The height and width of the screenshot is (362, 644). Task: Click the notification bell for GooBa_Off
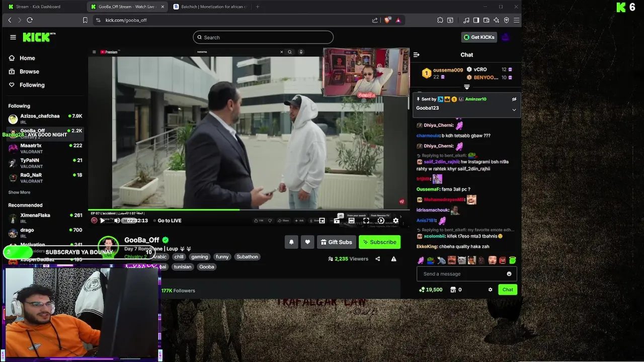tap(291, 242)
